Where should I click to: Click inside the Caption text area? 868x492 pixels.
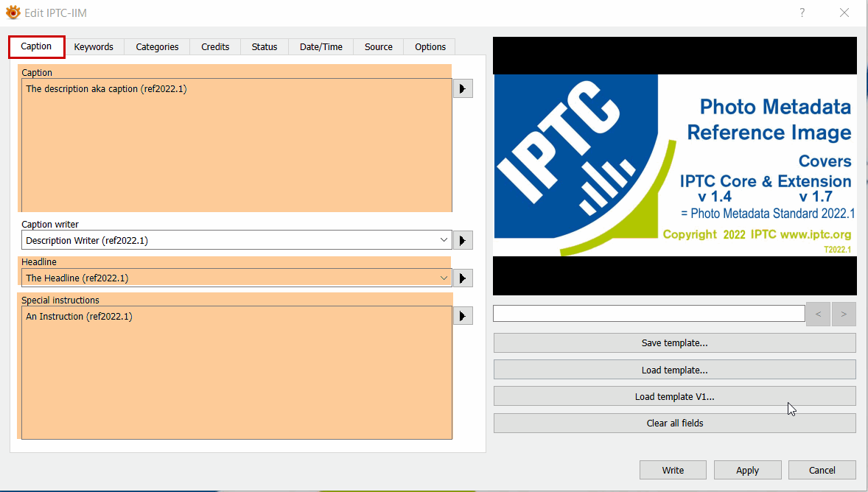[237, 145]
